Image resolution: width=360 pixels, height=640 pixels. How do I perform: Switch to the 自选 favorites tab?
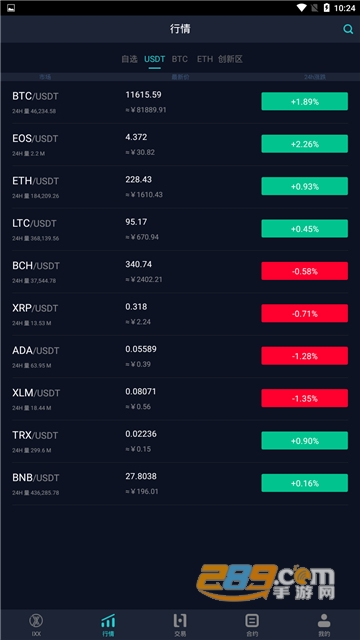pyautogui.click(x=129, y=59)
